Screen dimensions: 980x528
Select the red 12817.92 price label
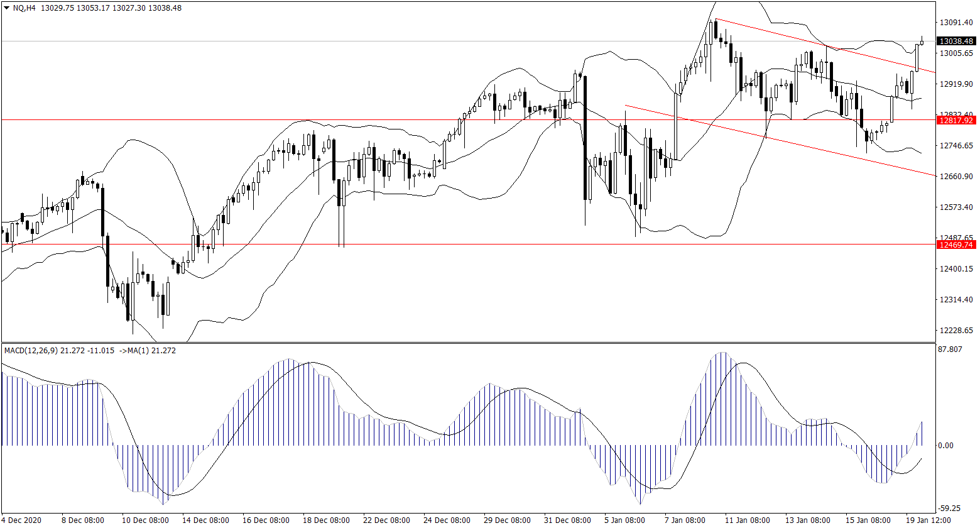click(x=955, y=120)
